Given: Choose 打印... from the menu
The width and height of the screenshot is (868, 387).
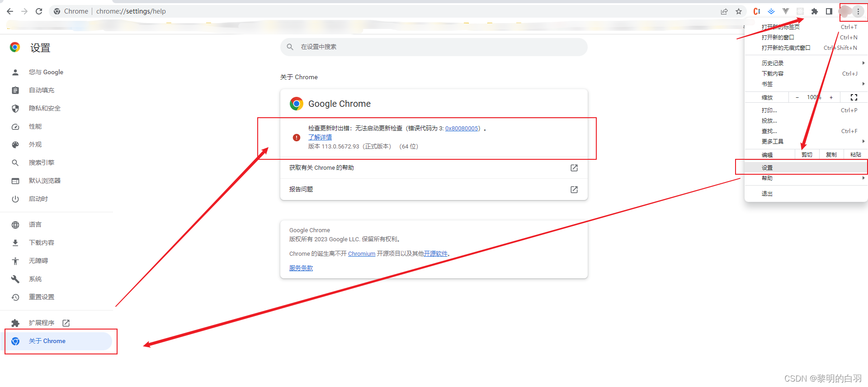Looking at the screenshot, I should 806,110.
